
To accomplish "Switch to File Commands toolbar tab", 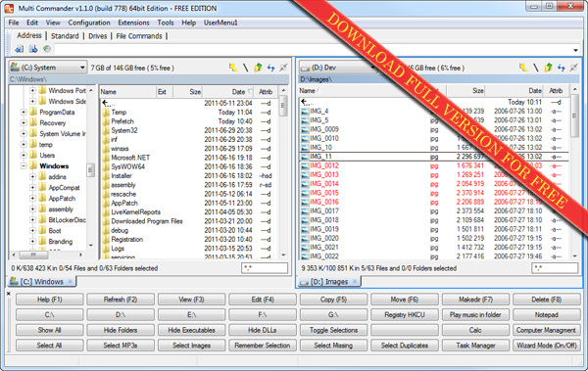I will 139,36.
